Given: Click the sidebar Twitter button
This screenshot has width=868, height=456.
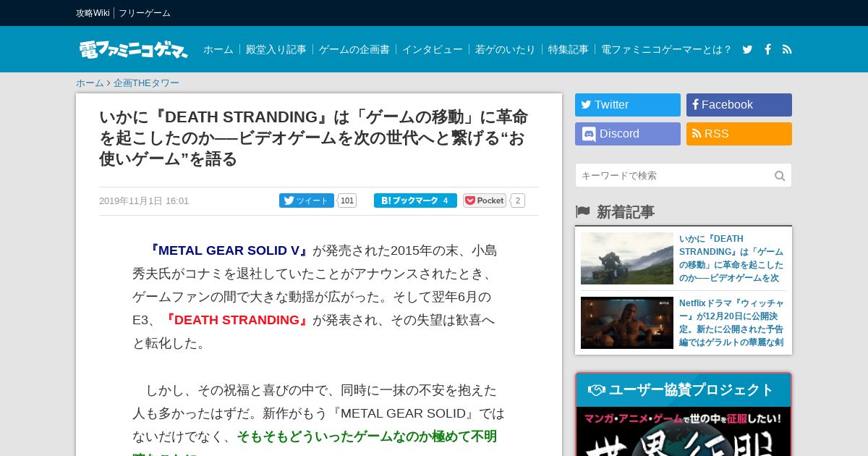Looking at the screenshot, I should click(628, 105).
